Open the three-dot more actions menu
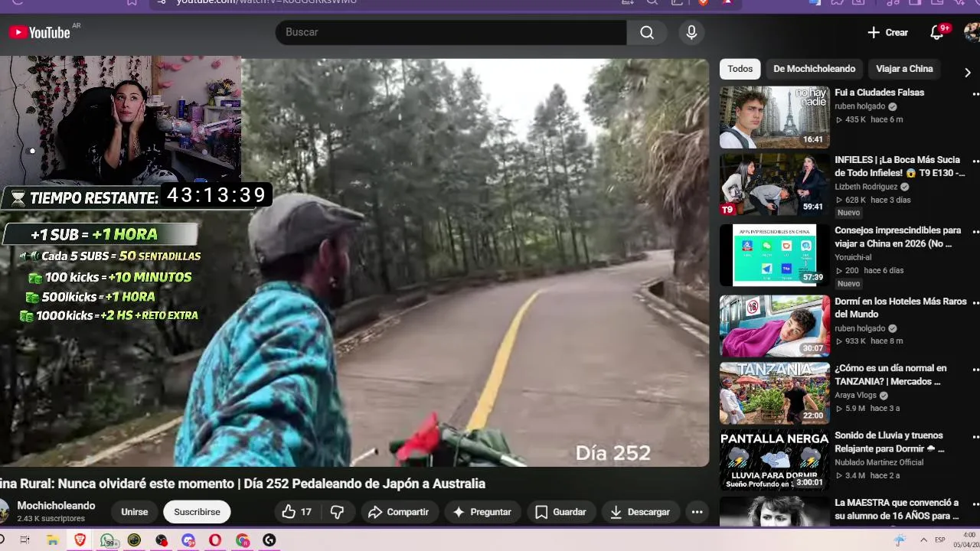 (x=697, y=512)
